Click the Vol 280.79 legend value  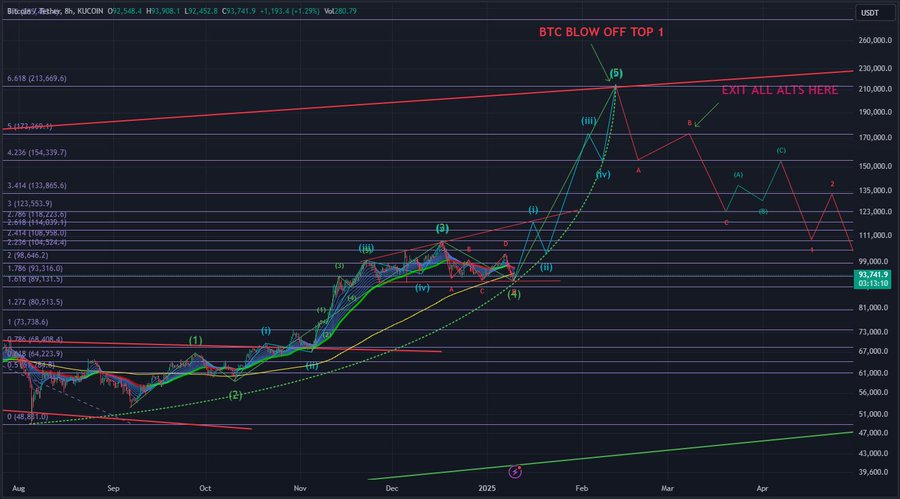pos(340,11)
